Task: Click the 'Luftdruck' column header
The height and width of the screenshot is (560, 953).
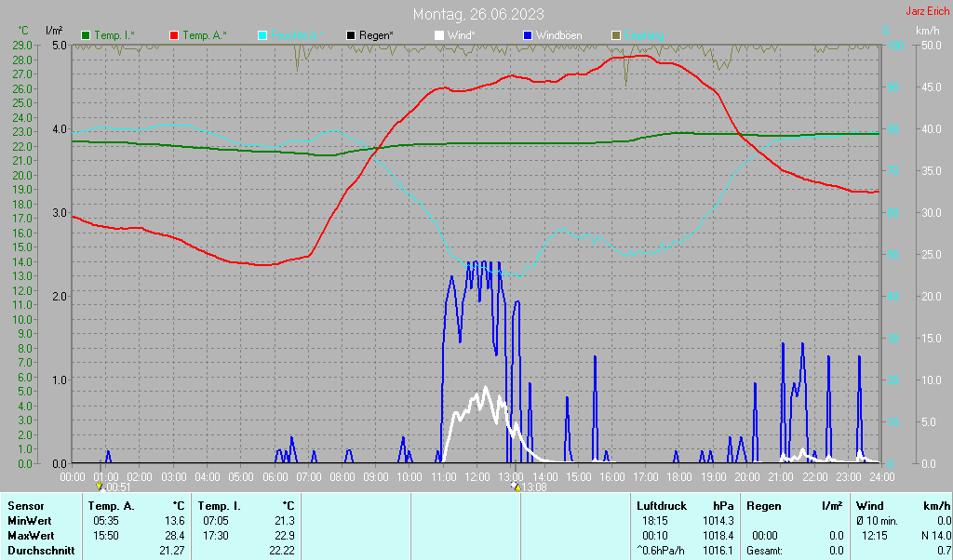Action: point(662,506)
